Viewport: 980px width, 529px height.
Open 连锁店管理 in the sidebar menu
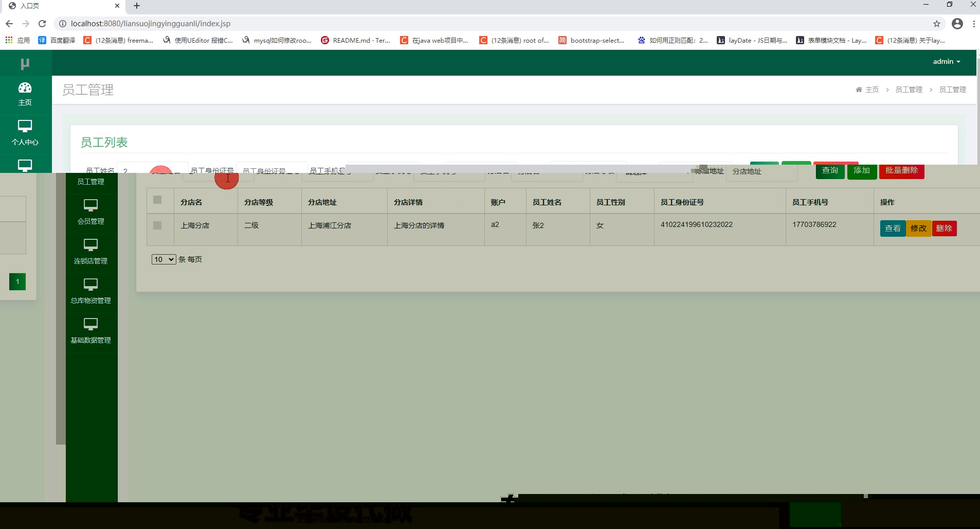pos(90,250)
